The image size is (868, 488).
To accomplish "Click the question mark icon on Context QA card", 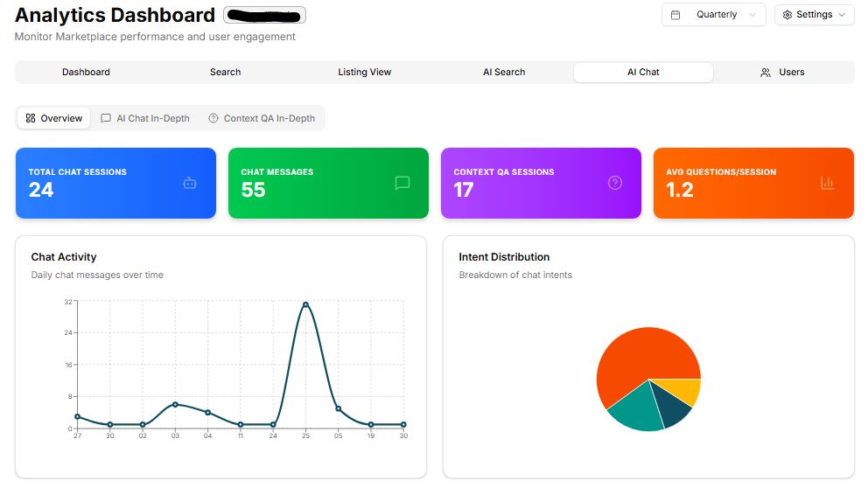I will coord(615,183).
